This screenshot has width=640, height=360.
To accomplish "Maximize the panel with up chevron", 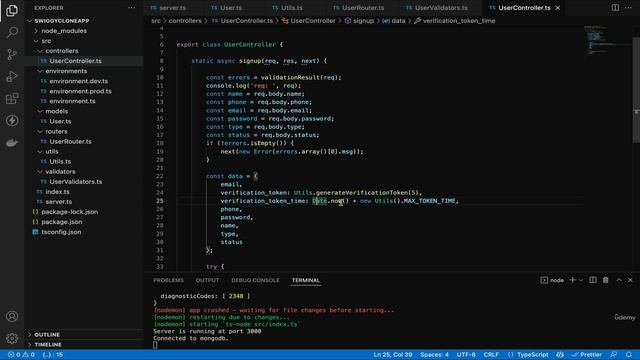I will pyautogui.click(x=619, y=280).
